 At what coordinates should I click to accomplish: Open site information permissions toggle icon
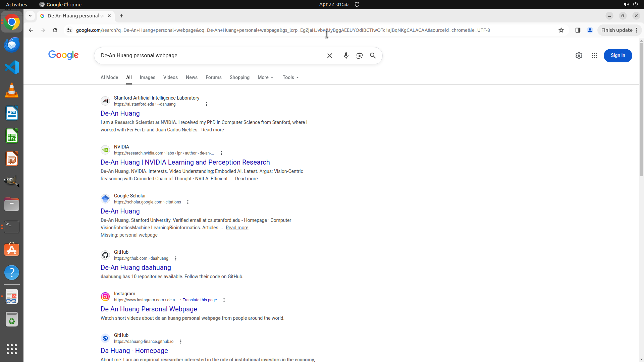coord(69,30)
